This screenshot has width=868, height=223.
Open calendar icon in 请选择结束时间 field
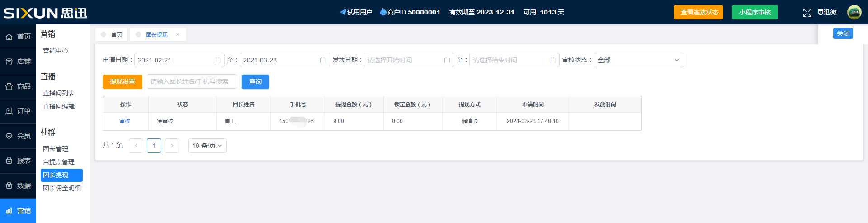coord(552,60)
